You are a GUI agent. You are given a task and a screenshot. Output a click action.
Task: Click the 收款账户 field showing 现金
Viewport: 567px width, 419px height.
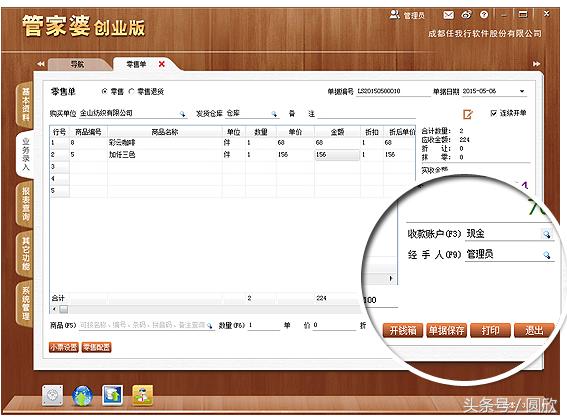click(503, 234)
